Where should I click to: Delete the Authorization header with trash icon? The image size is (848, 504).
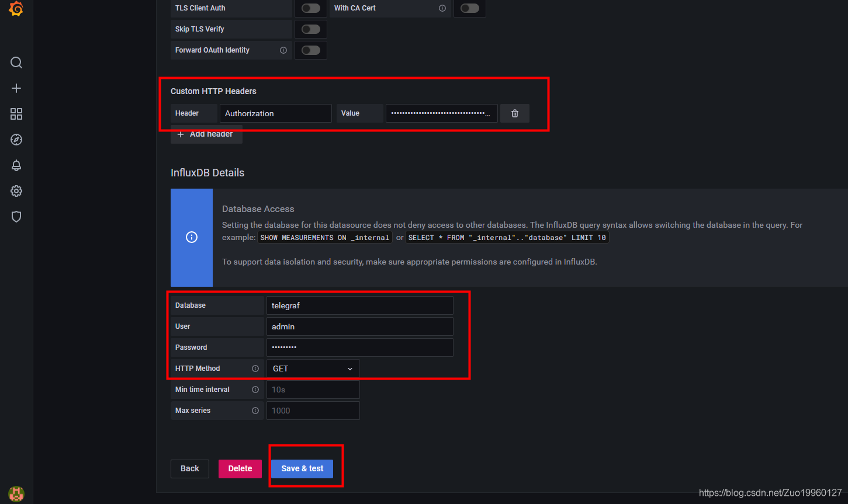[x=515, y=113]
